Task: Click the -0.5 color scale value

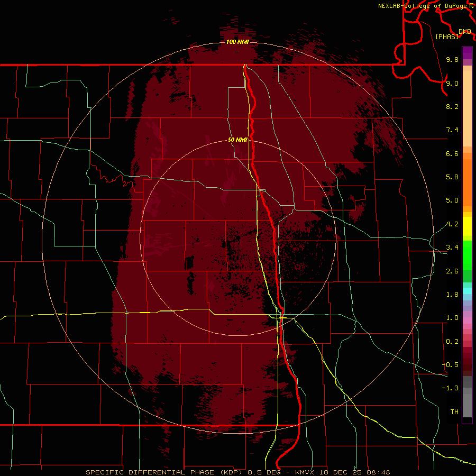Action: [x=450, y=365]
